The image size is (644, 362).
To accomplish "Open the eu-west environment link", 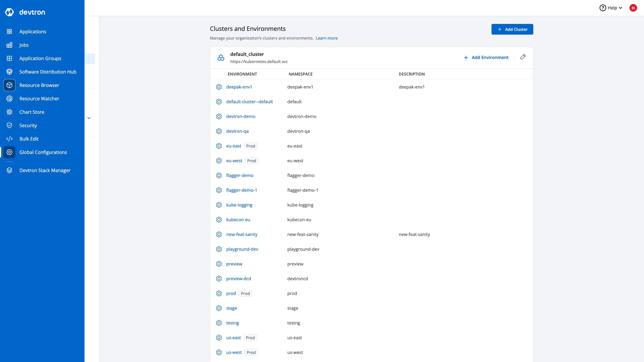I will coord(234,161).
